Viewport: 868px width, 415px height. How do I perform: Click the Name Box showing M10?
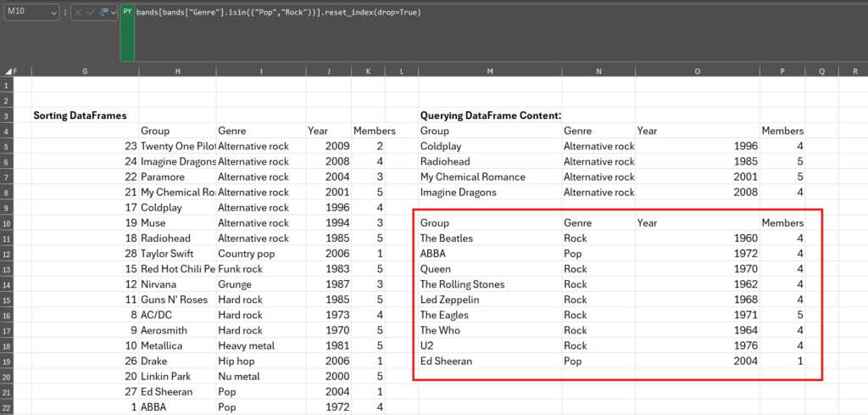point(27,12)
